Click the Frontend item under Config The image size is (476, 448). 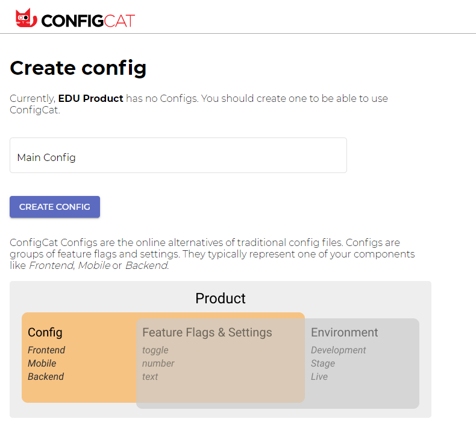tap(46, 350)
